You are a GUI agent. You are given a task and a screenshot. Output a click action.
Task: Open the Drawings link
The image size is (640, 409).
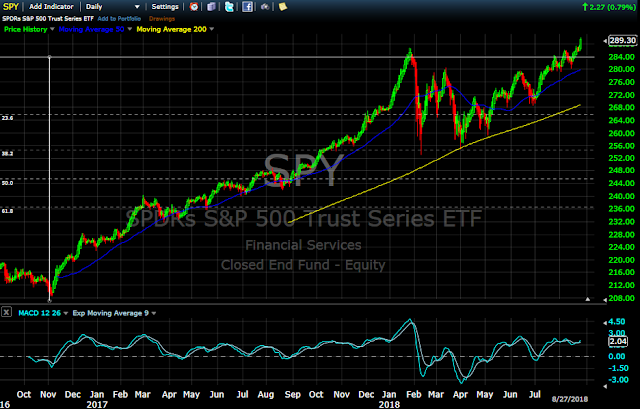point(162,19)
